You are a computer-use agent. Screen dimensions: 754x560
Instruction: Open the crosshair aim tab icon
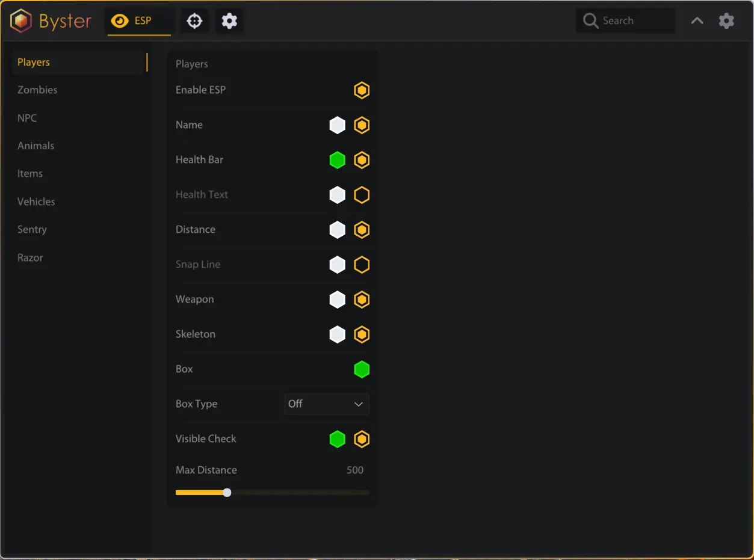194,21
